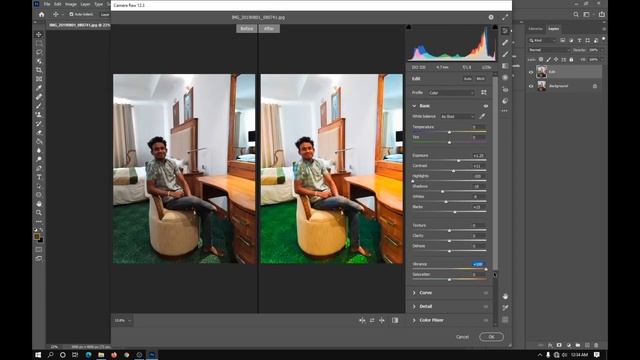Click the After view label

pos(269,29)
